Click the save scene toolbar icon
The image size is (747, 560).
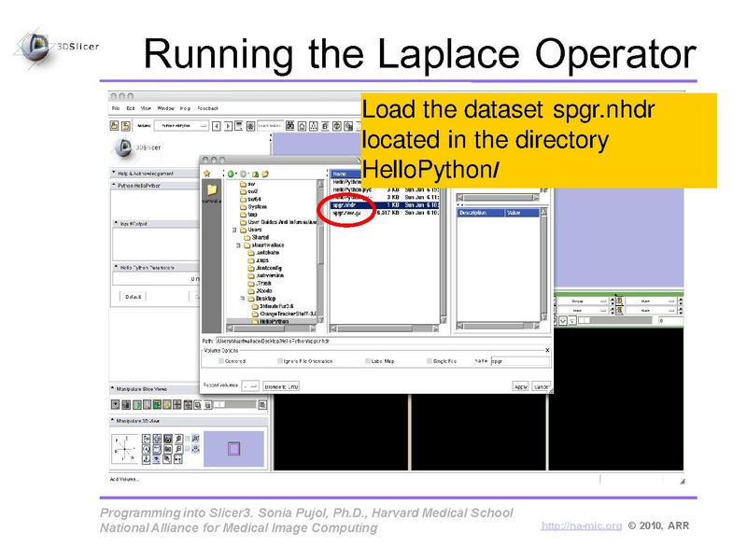126,126
